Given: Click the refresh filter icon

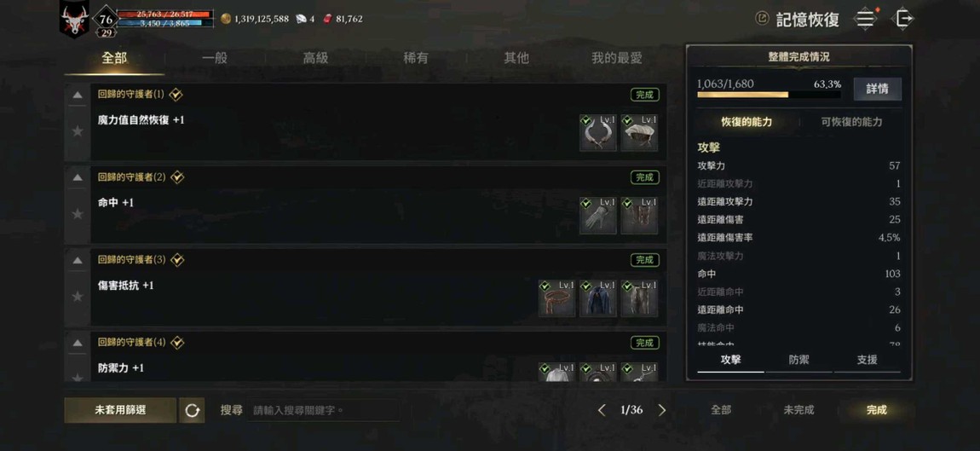Looking at the screenshot, I should pos(192,410).
